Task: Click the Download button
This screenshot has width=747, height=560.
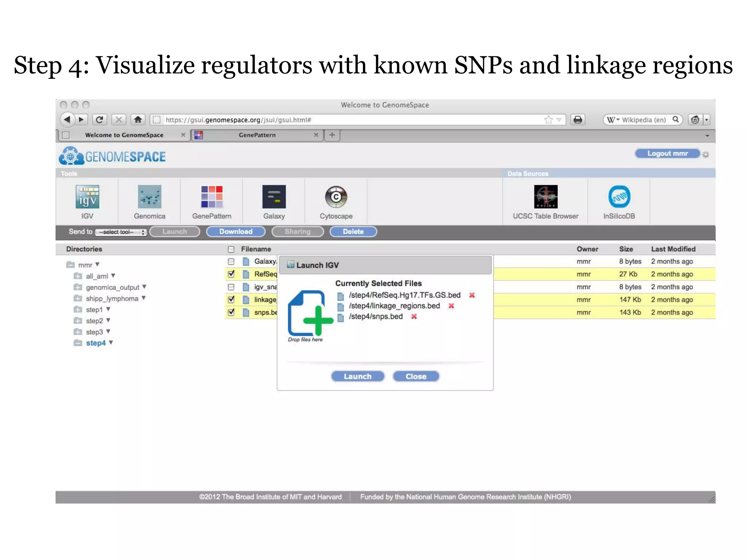Action: 236,232
